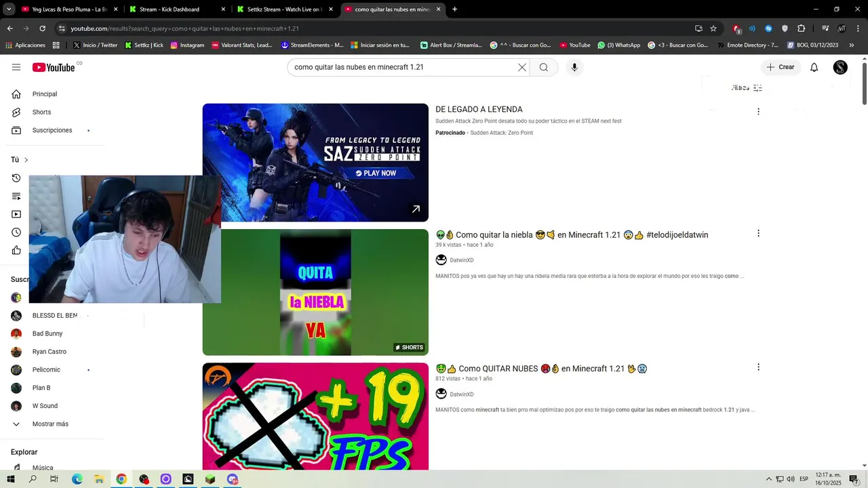Open Chrome media controls icon
Viewport: 868px width, 488px height.
tap(825, 28)
